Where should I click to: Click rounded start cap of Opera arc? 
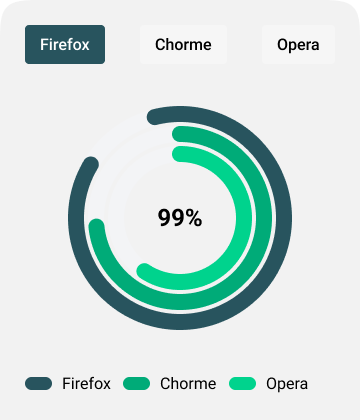tap(180, 154)
